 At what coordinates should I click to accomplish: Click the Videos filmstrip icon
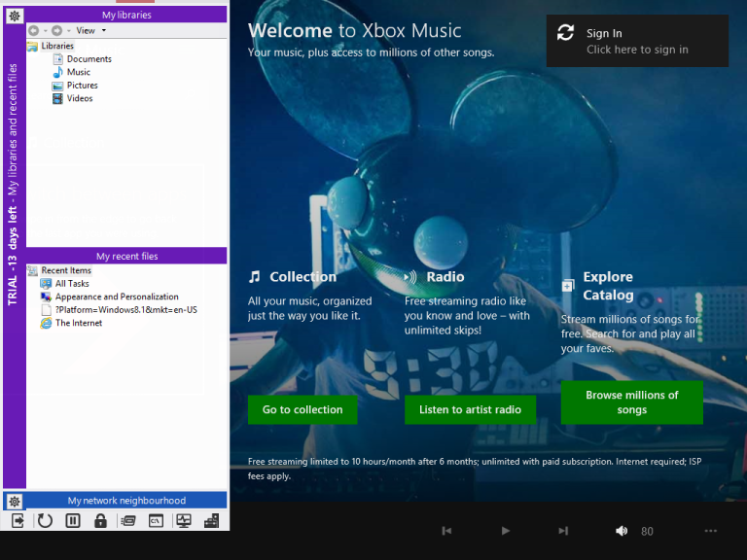(x=57, y=98)
